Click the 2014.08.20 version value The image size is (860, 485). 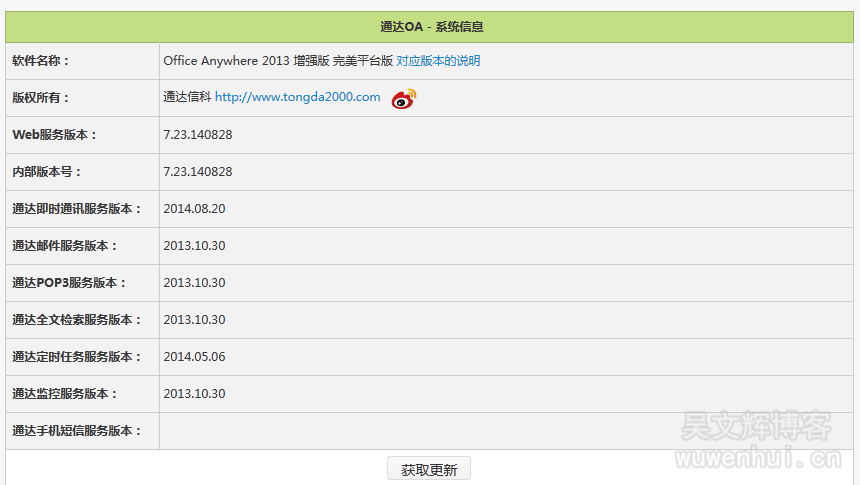(x=194, y=209)
